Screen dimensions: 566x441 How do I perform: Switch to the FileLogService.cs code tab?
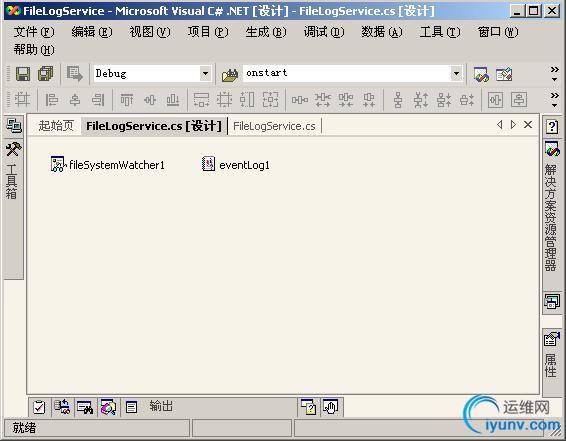click(274, 126)
